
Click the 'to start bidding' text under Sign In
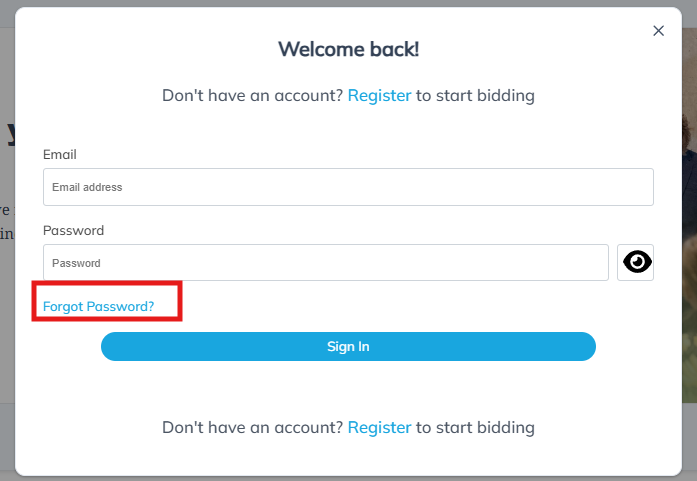[475, 427]
